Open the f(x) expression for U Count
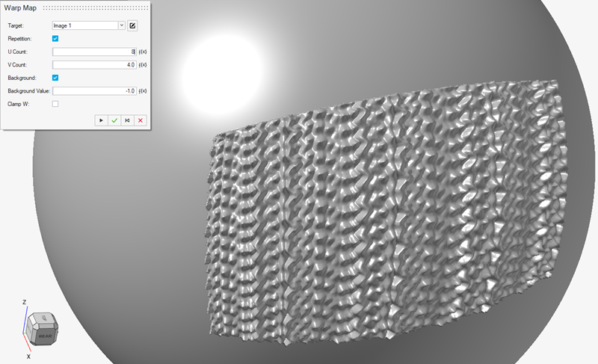Screen dimensions: 598x364 point(143,52)
